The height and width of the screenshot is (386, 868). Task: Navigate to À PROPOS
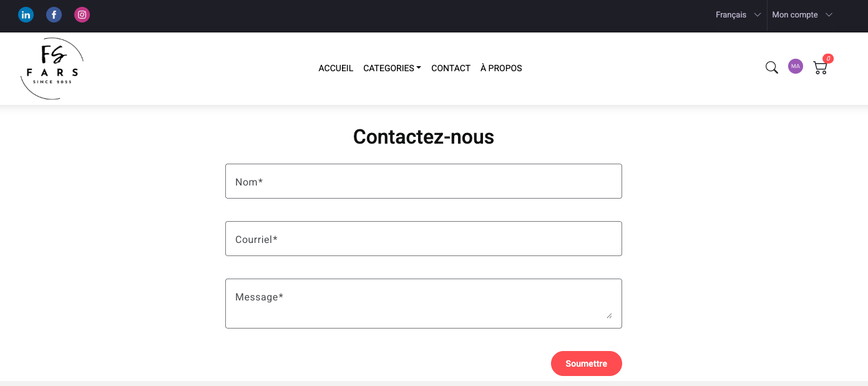point(501,68)
